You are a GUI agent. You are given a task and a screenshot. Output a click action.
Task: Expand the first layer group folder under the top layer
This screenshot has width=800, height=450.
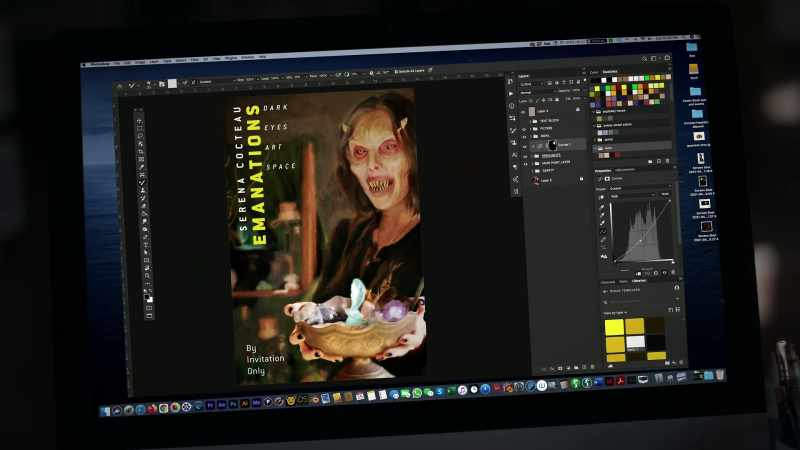point(531,121)
